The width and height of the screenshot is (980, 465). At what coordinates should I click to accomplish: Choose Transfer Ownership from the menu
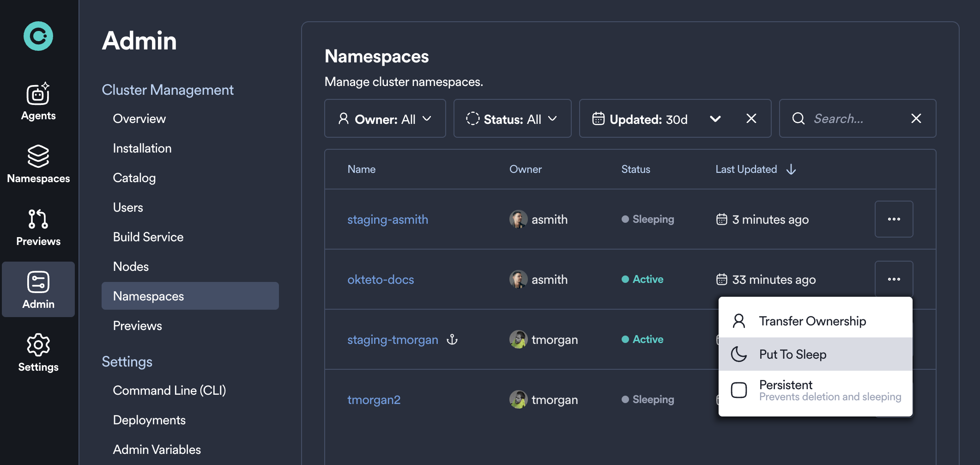click(x=812, y=321)
